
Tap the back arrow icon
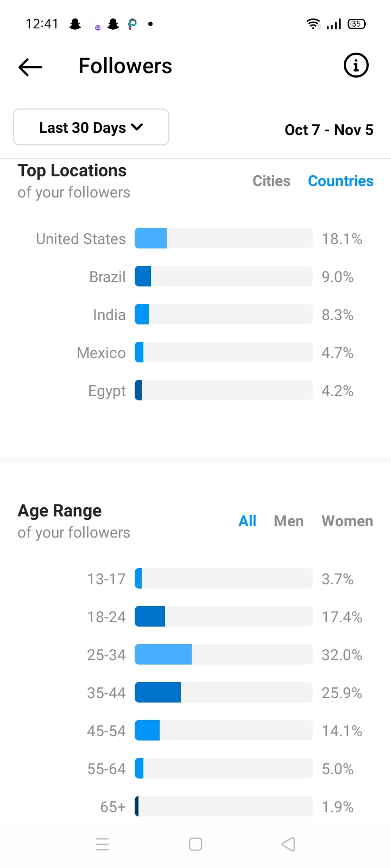pos(30,67)
